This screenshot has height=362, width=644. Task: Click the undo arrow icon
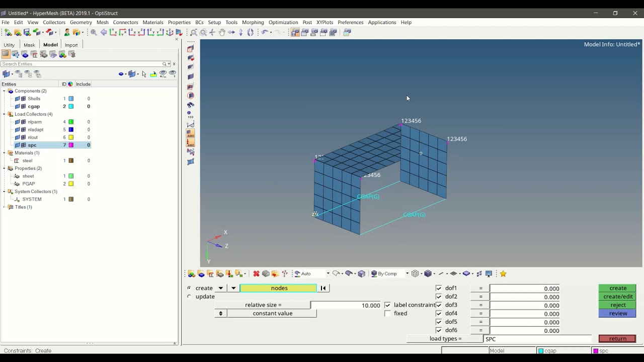point(265,32)
